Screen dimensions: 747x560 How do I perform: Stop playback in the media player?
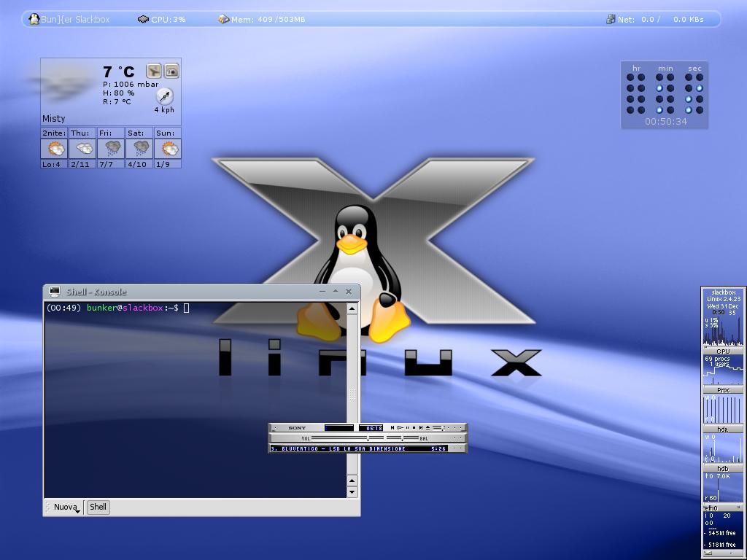[414, 427]
